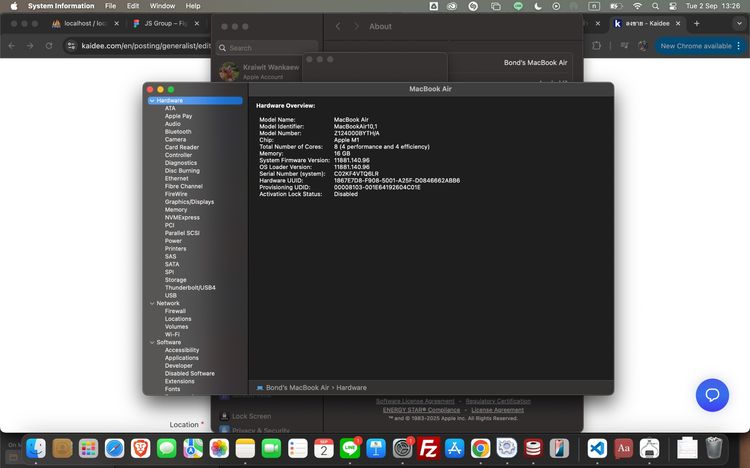This screenshot has height=468, width=750.
Task: Switch to the Kaidee Chrome tab
Action: (x=647, y=23)
